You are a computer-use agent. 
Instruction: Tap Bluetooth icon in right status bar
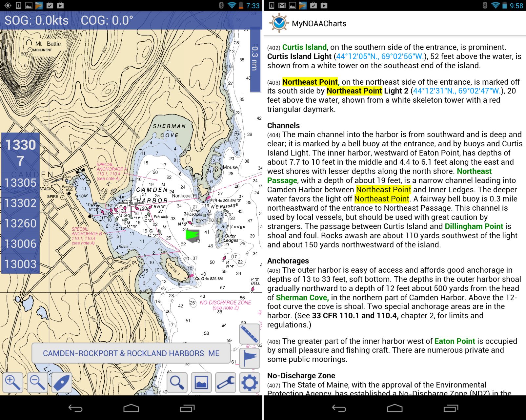click(485, 5)
